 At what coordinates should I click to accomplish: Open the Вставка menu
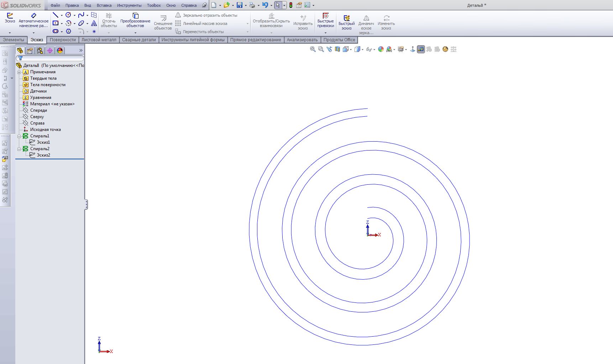104,5
